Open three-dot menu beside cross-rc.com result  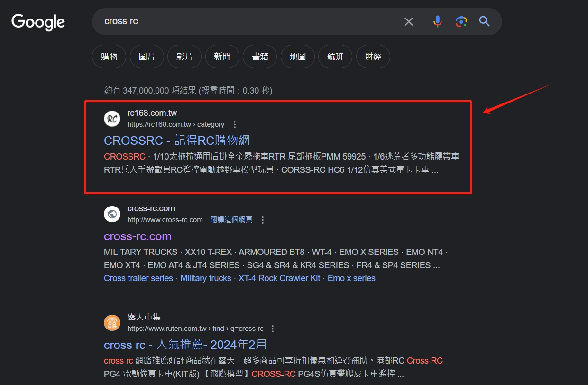pos(263,220)
